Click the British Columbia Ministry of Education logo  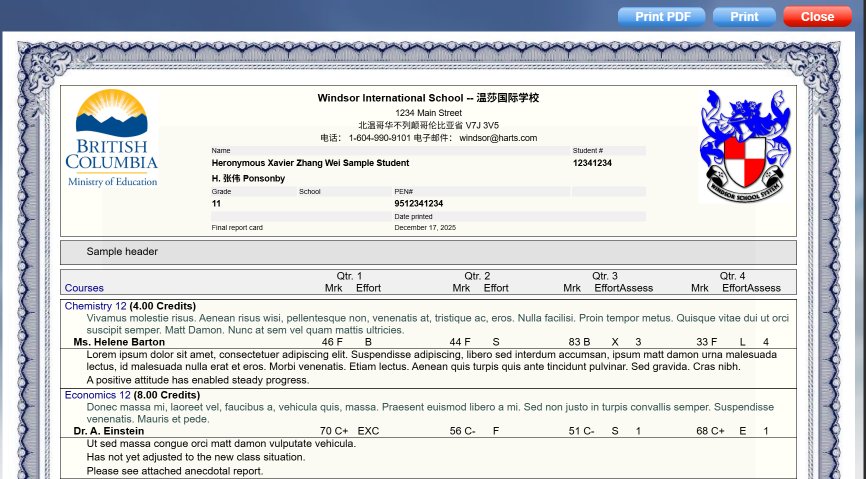click(113, 138)
